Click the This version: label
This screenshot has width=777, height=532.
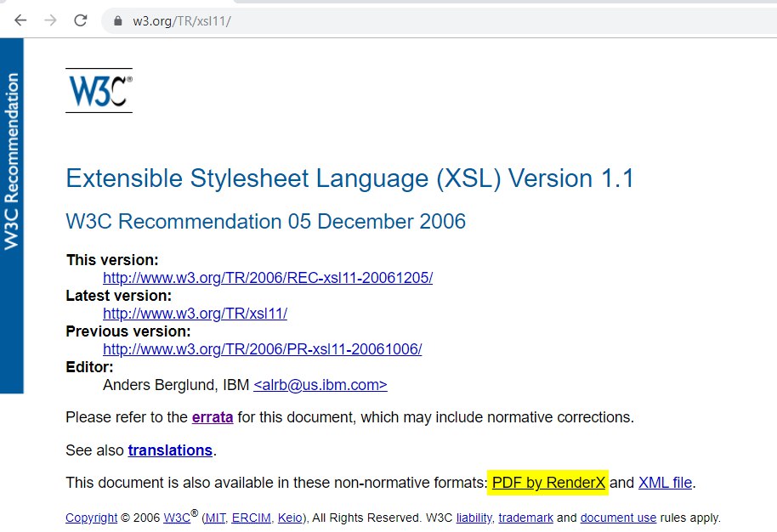[112, 260]
